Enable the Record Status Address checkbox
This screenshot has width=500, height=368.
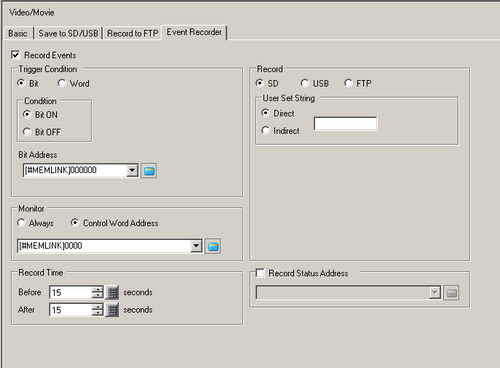pos(260,273)
